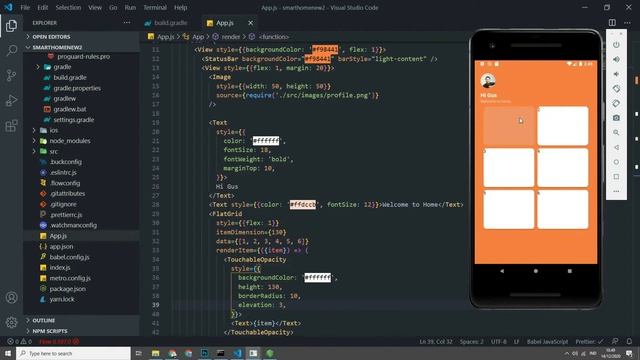Image resolution: width=640 pixels, height=360 pixels.
Task: Click #ffffff swatch on backgroundColor line
Action: pos(318,278)
